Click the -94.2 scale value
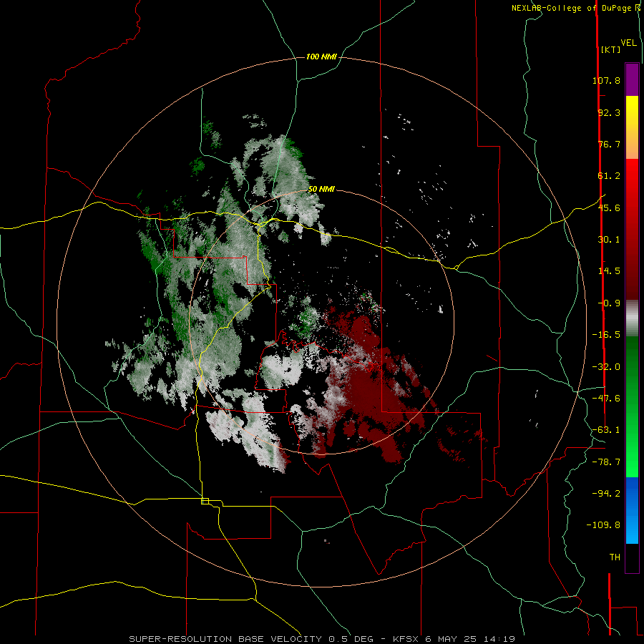The width and height of the screenshot is (644, 644). [x=606, y=494]
